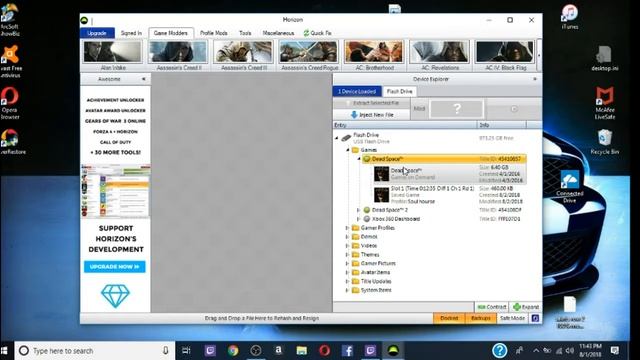Expand the Xbox 360 Dashboard node
The height and width of the screenshot is (360, 640).
(x=359, y=219)
